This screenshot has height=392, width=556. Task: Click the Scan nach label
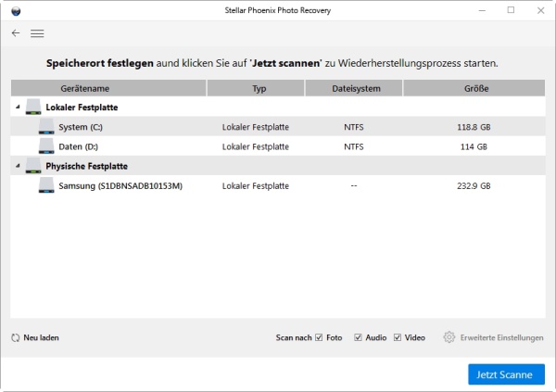tap(294, 337)
